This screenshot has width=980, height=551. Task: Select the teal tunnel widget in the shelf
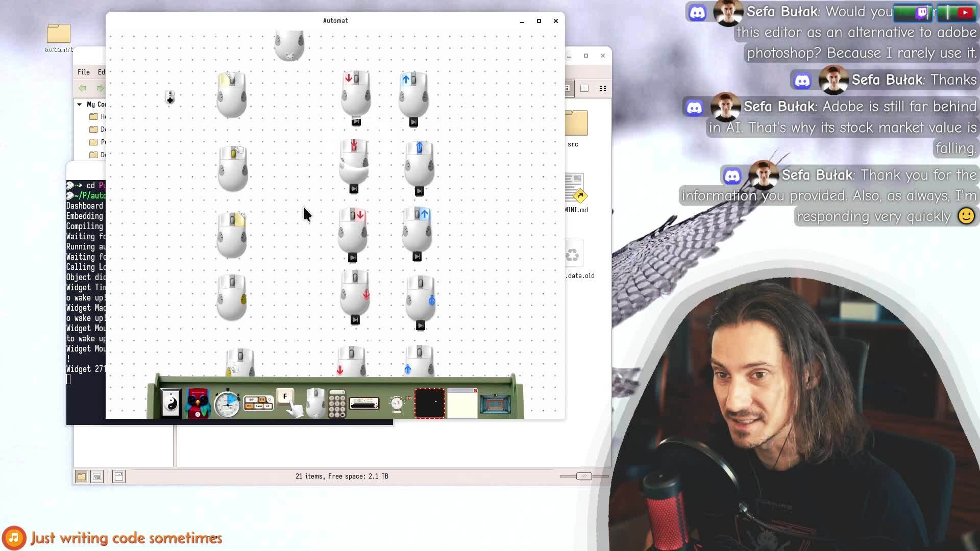click(495, 404)
